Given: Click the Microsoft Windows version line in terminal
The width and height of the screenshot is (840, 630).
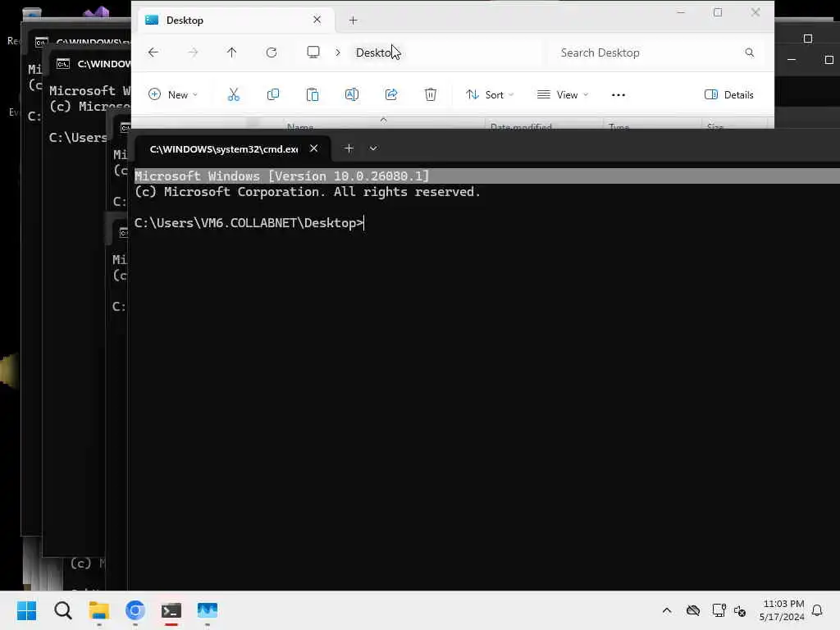Looking at the screenshot, I should [282, 176].
